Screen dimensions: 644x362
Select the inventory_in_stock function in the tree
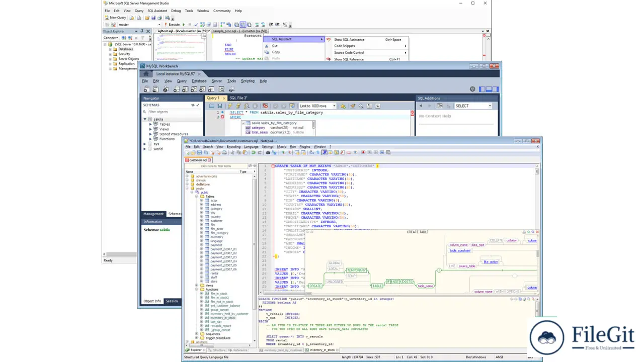[x=223, y=318]
